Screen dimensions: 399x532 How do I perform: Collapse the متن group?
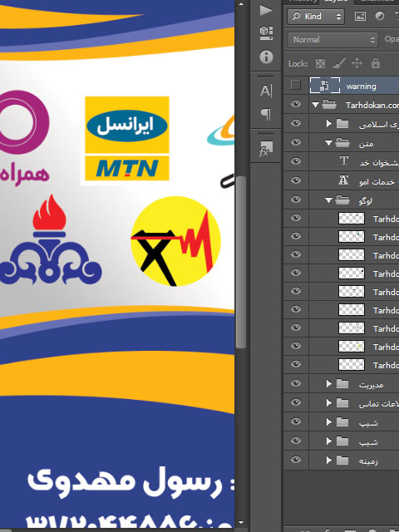pyautogui.click(x=328, y=143)
